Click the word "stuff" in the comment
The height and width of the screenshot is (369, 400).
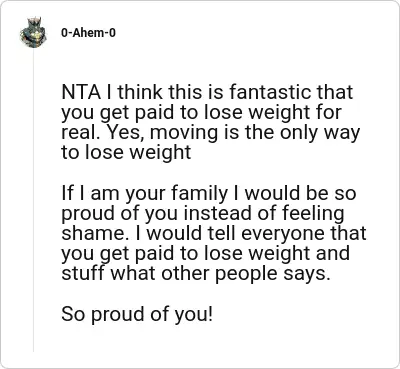[84, 274]
